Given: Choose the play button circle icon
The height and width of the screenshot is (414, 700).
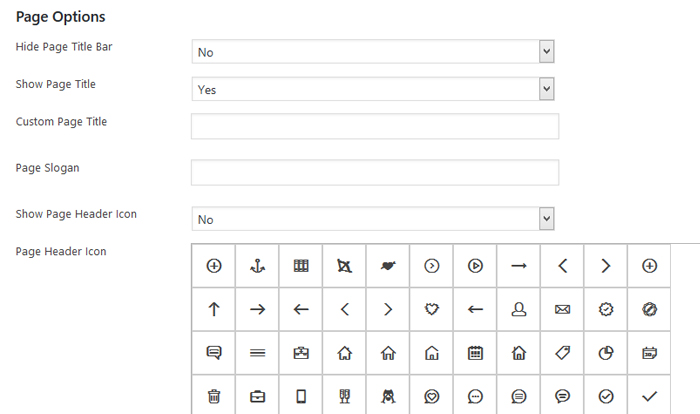Looking at the screenshot, I should click(x=475, y=266).
